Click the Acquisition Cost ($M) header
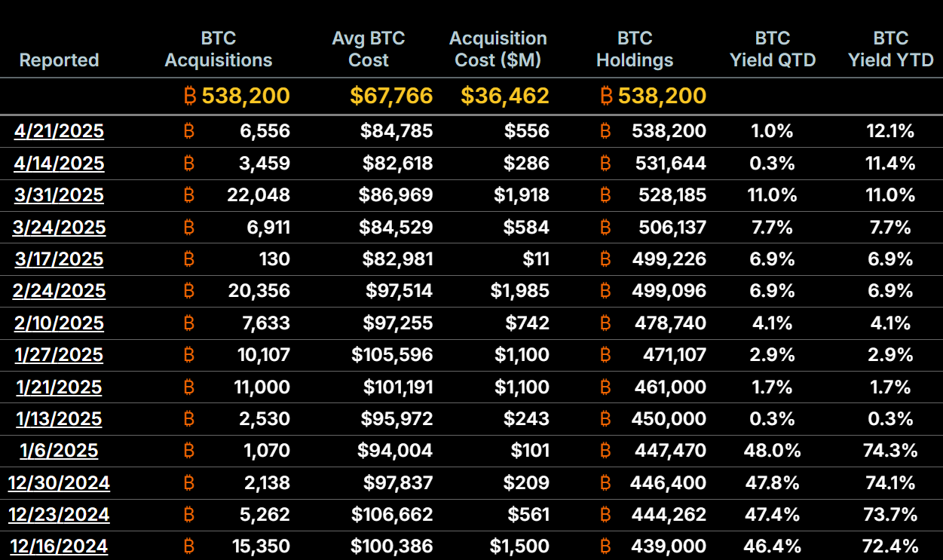This screenshot has width=943, height=560. coord(498,49)
